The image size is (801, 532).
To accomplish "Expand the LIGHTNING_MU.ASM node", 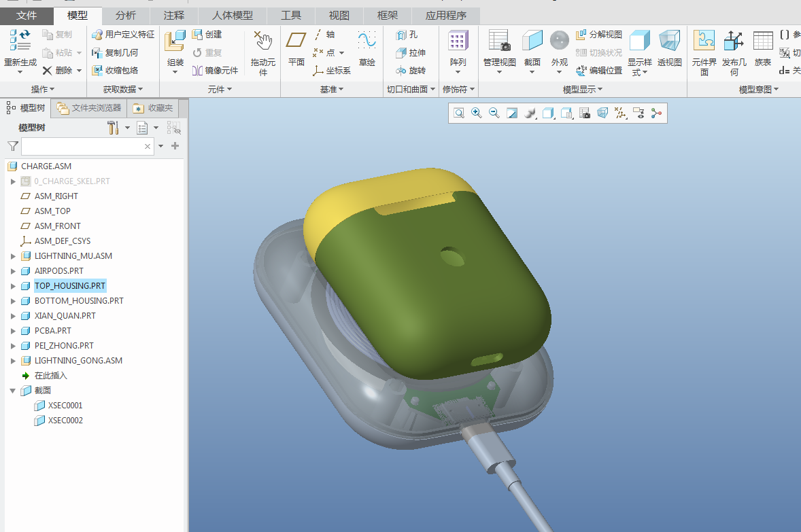I will (14, 256).
